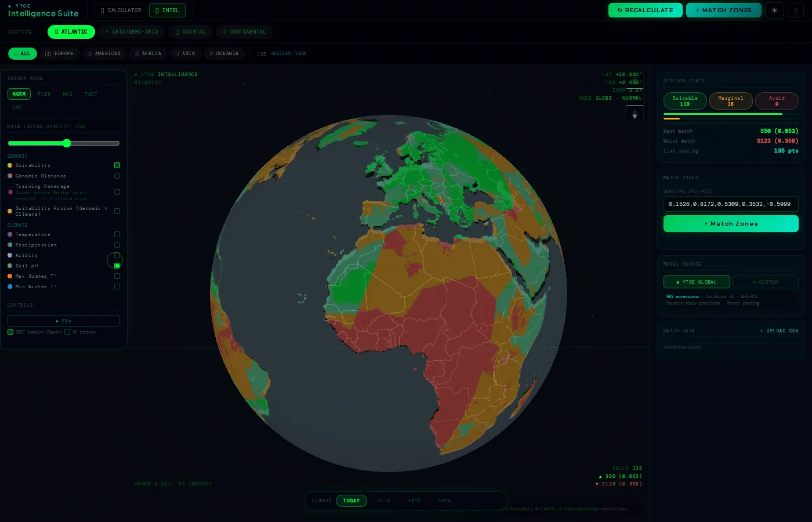
Task: Select the Atlantic ecotype
Action: pyautogui.click(x=71, y=32)
